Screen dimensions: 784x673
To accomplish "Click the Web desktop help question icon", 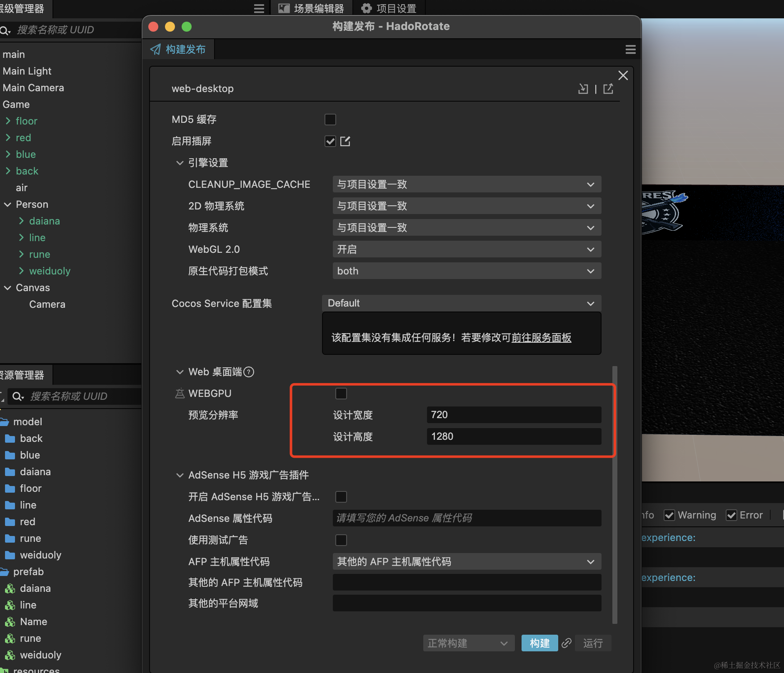I will tap(249, 372).
